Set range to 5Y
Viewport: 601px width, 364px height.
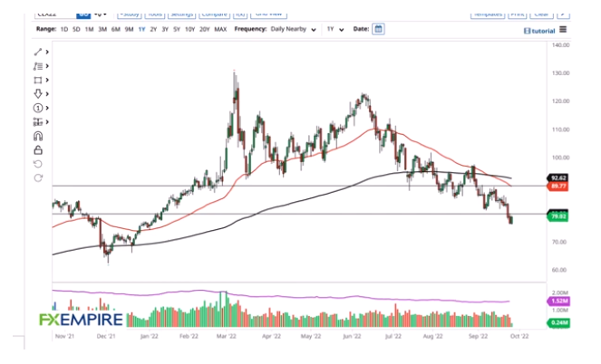(177, 29)
